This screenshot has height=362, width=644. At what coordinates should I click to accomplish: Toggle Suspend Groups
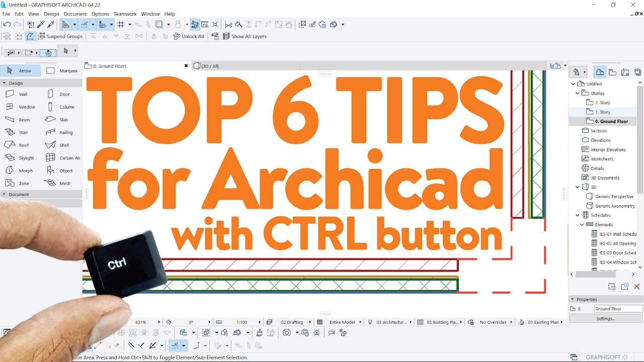coord(60,36)
